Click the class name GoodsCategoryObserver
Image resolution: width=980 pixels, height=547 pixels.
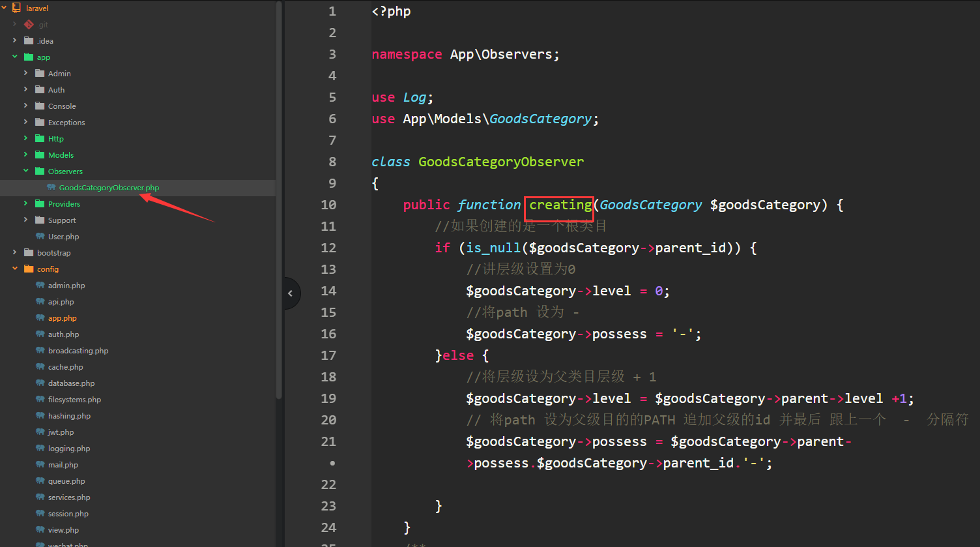[501, 162]
